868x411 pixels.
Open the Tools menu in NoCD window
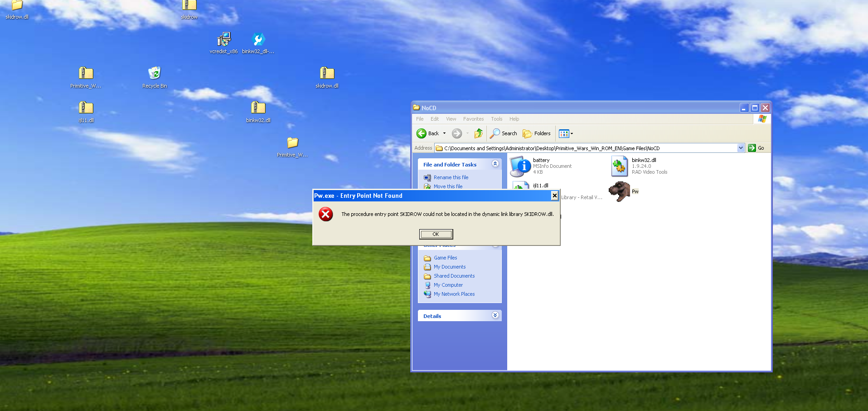496,119
